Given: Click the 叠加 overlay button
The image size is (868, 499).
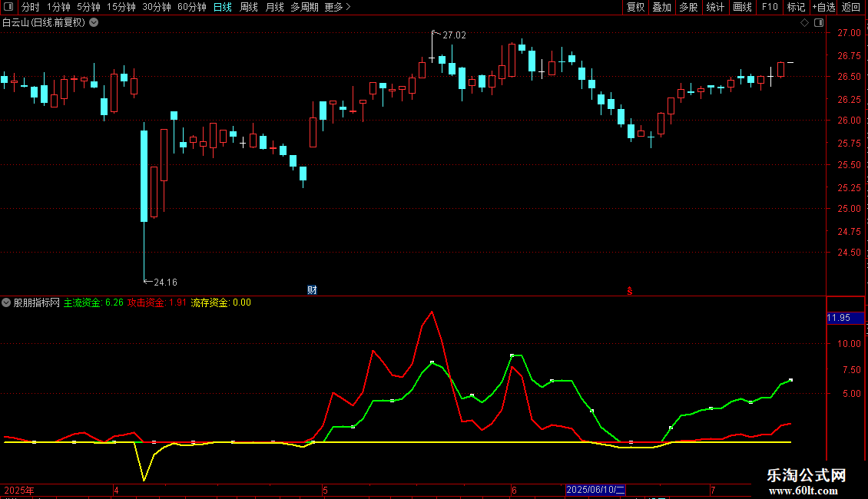Looking at the screenshot, I should [662, 7].
